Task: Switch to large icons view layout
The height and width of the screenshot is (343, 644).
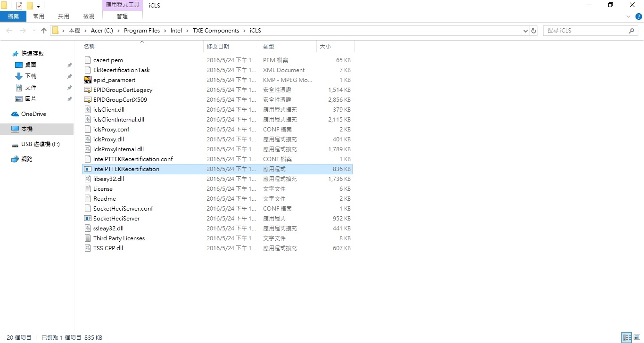Action: (637, 337)
